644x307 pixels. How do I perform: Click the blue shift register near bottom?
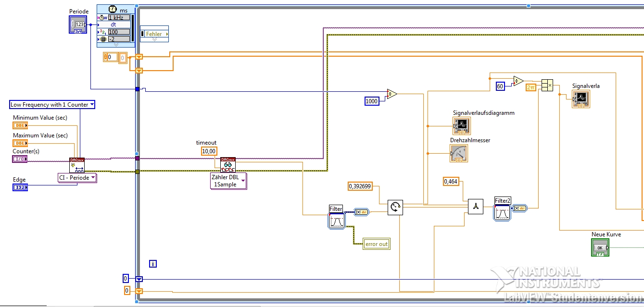pos(139,279)
